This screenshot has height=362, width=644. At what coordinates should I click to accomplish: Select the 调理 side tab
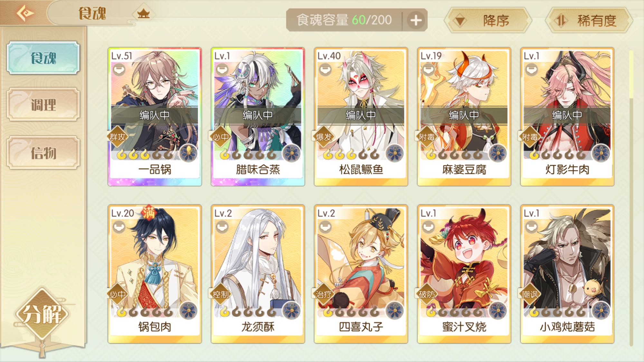[x=43, y=105]
